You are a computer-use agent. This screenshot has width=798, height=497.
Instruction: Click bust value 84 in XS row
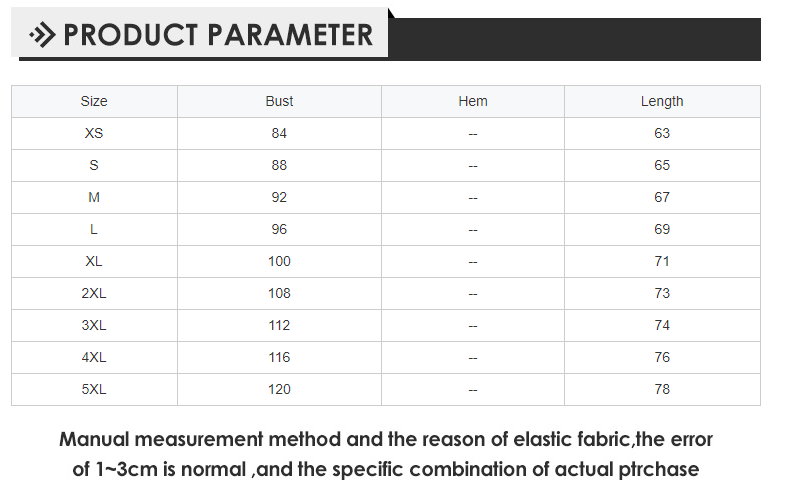point(279,133)
